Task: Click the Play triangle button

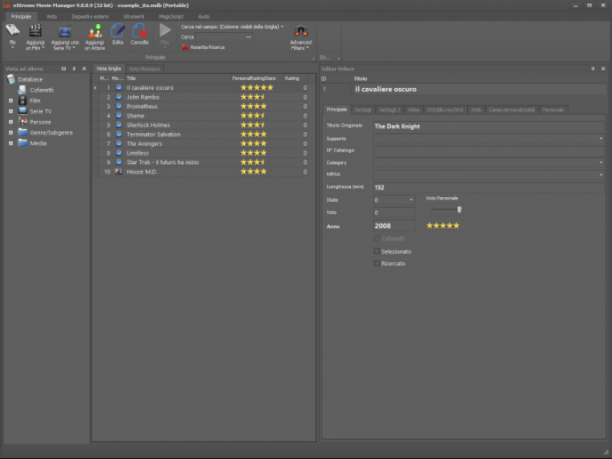Action: (x=165, y=30)
